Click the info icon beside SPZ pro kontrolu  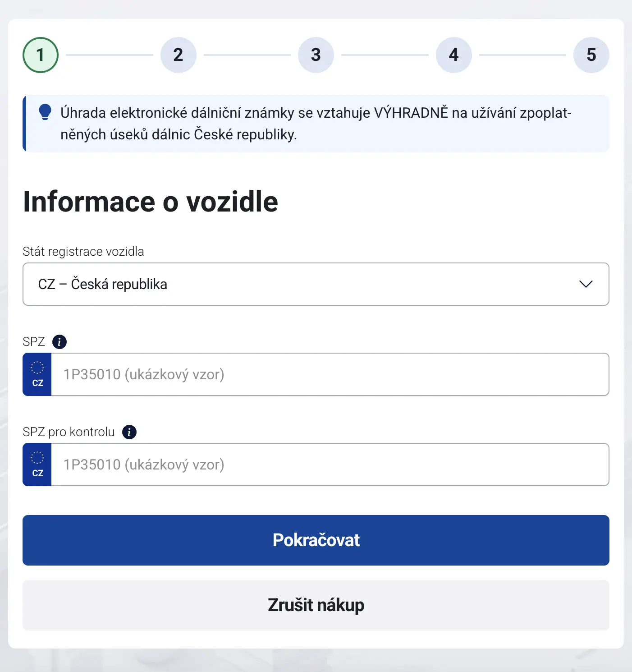tap(129, 432)
